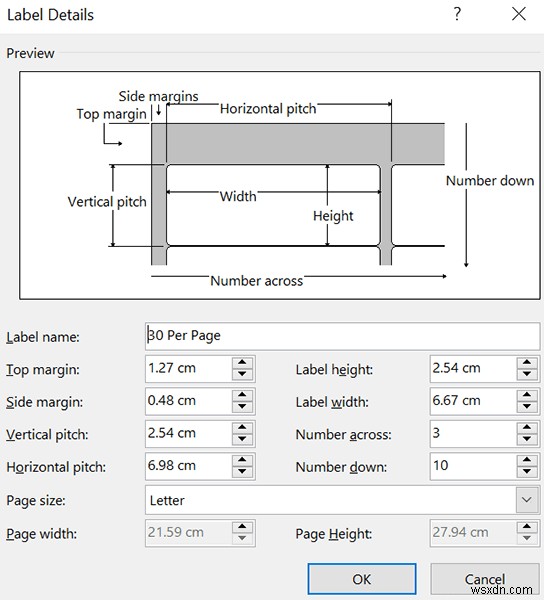Select the Top margin text field
The width and height of the screenshot is (544, 600).
coord(189,368)
